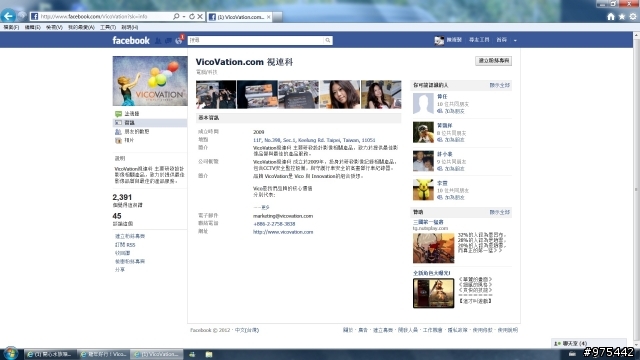Click marketing@vicovation.com email text
This screenshot has height=360, width=640.
click(x=283, y=216)
